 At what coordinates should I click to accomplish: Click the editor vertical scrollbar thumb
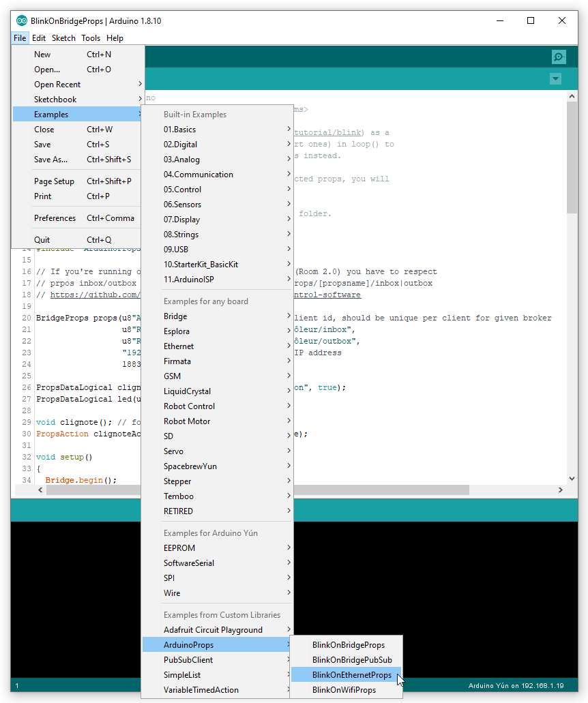tap(572, 157)
